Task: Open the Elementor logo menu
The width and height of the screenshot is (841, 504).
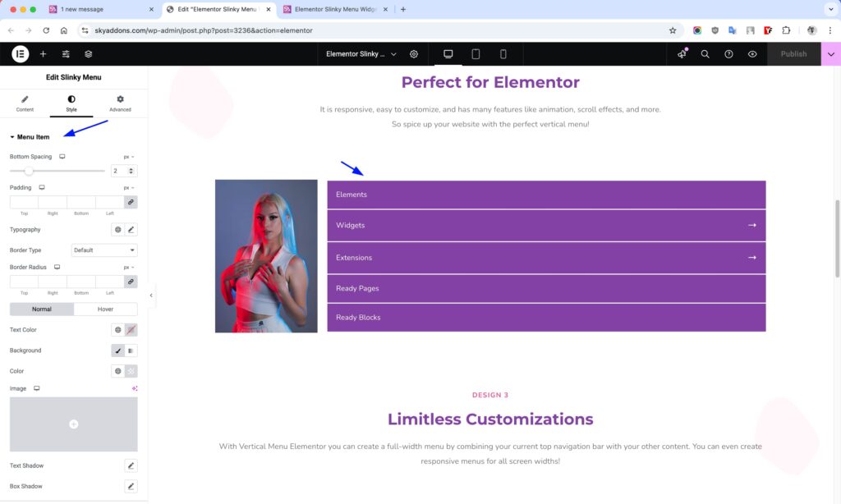Action: (x=20, y=53)
